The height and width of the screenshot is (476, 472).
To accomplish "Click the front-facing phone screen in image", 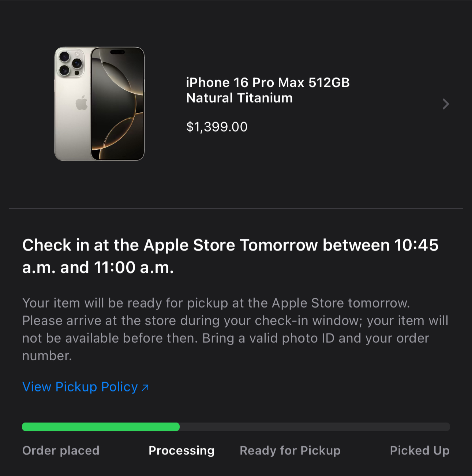I will tap(117, 104).
